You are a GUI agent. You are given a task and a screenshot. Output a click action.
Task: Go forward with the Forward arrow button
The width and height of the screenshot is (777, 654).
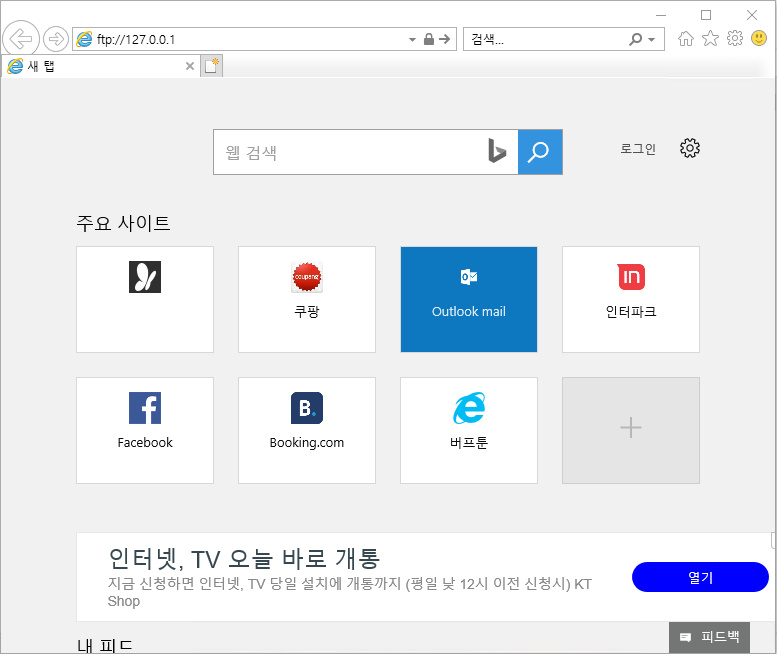tap(56, 39)
